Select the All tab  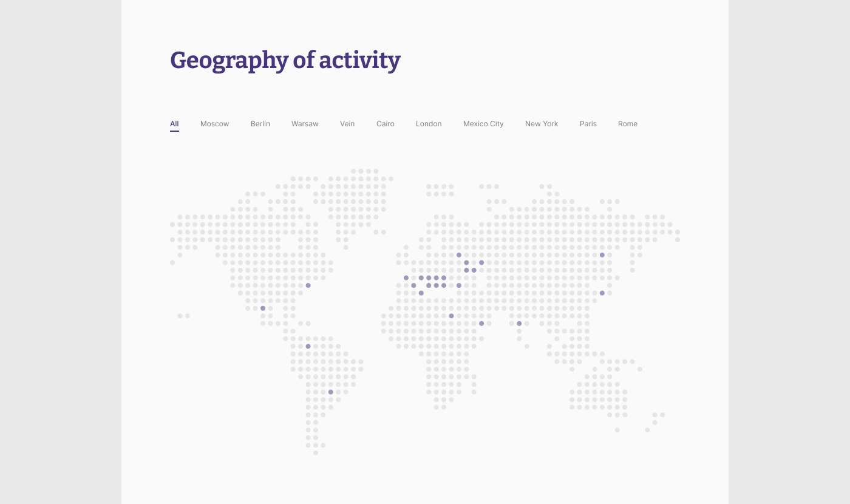tap(174, 124)
